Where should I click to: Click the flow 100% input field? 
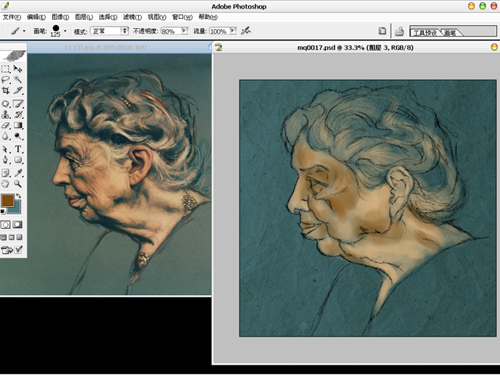point(219,31)
